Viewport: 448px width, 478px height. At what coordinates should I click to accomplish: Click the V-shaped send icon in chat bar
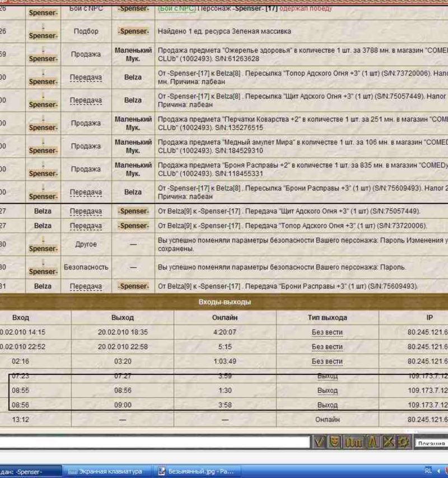[x=319, y=442]
